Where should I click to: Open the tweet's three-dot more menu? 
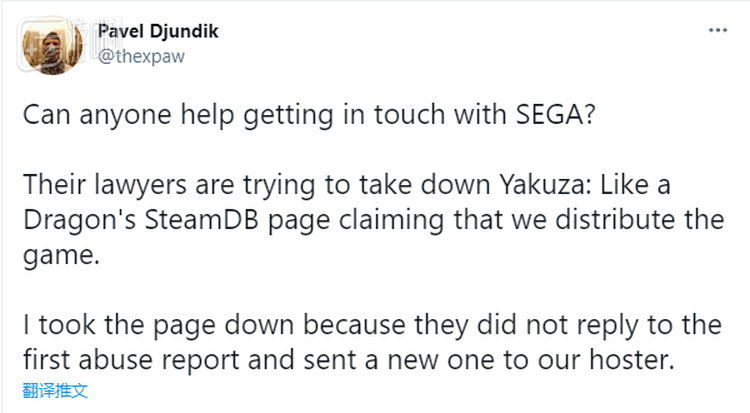717,31
